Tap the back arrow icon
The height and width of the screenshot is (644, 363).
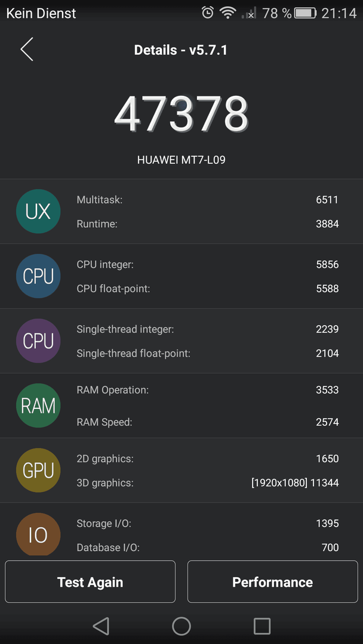click(x=27, y=49)
